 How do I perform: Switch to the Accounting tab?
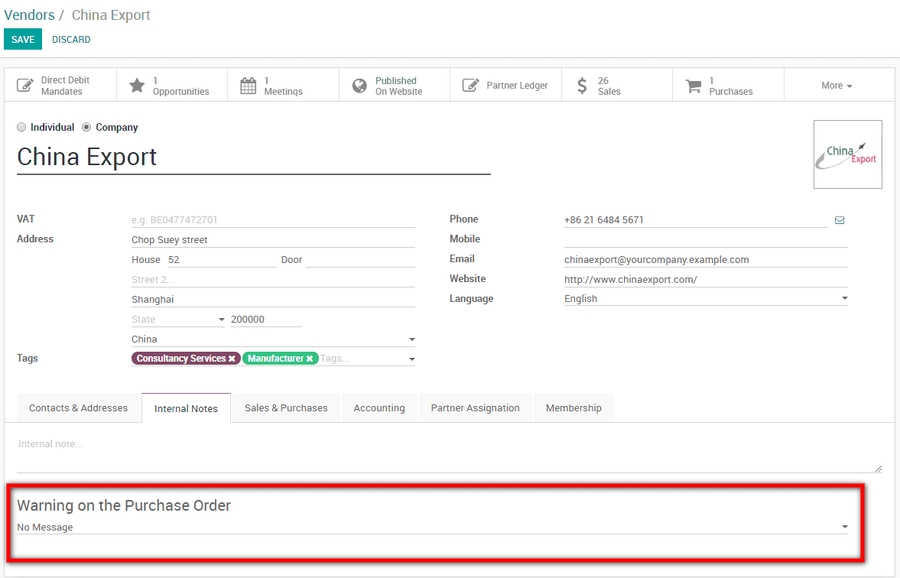pos(379,407)
